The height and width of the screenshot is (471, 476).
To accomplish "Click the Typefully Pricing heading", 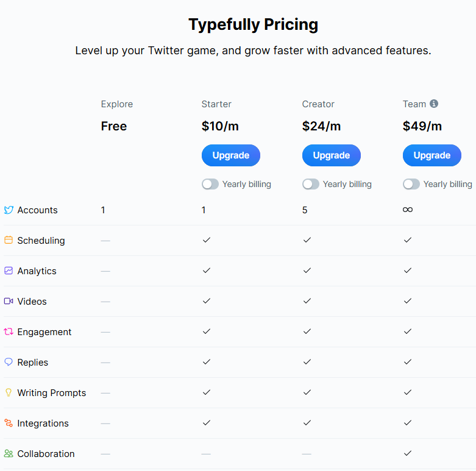I will click(x=253, y=25).
